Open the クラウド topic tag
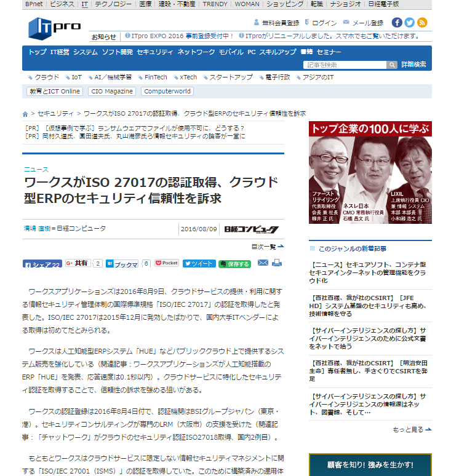This screenshot has width=451, height=476. click(x=47, y=77)
